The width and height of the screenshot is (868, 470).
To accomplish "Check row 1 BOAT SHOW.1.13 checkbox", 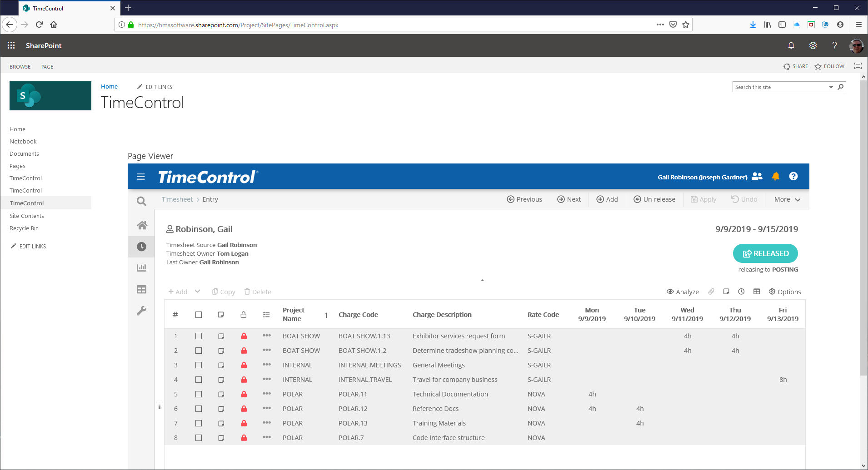I will pos(199,336).
